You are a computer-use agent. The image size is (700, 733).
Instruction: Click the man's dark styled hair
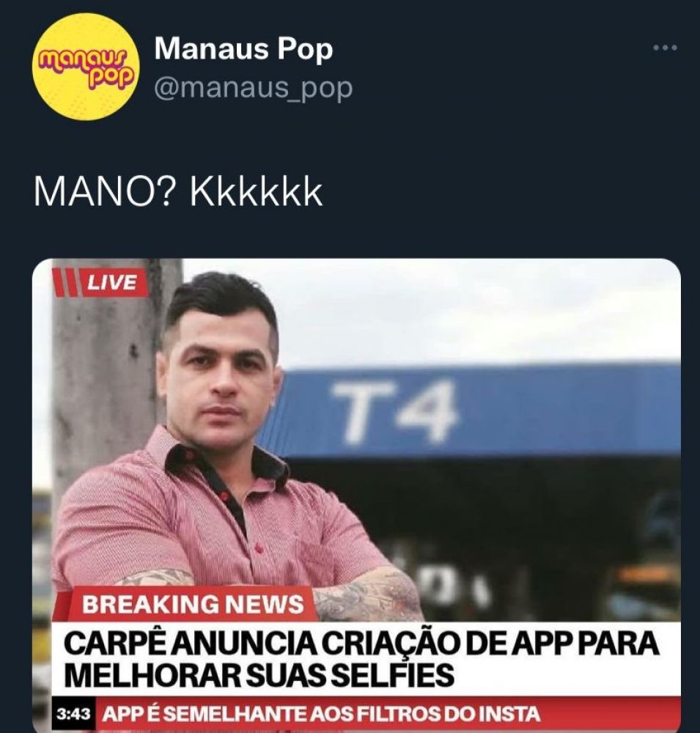pyautogui.click(x=224, y=304)
